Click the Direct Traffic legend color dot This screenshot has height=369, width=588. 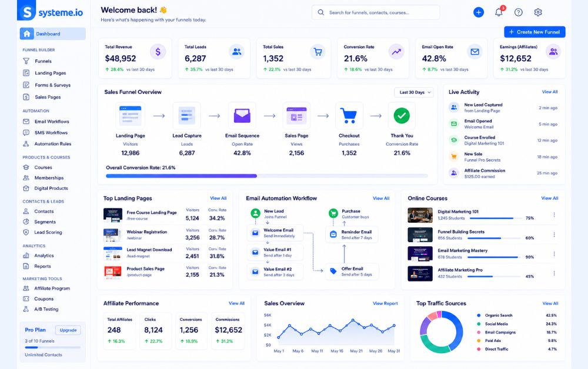(x=479, y=349)
